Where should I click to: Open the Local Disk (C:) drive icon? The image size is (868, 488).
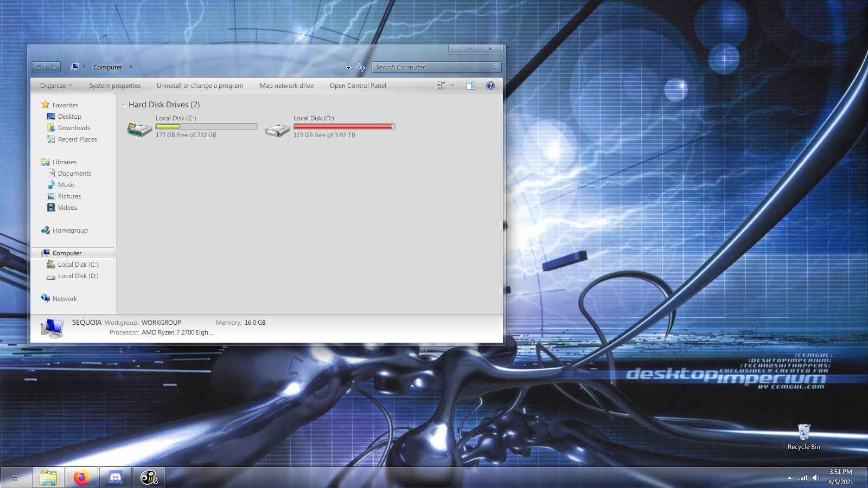click(x=139, y=129)
